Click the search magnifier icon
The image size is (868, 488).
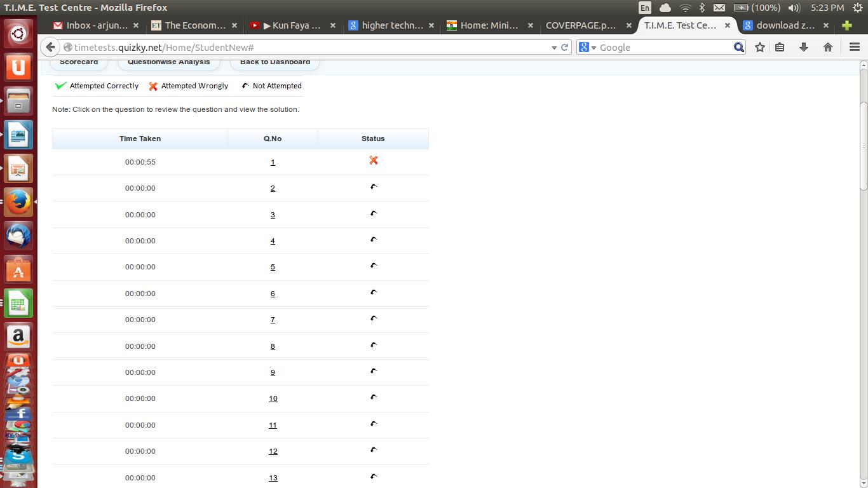click(738, 48)
